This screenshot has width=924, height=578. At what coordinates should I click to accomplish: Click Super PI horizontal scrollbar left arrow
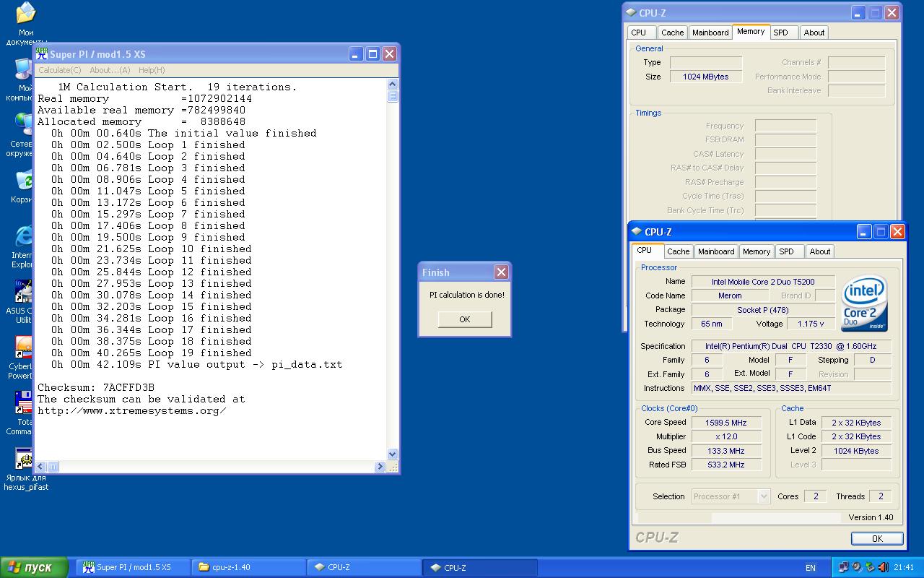pos(40,467)
